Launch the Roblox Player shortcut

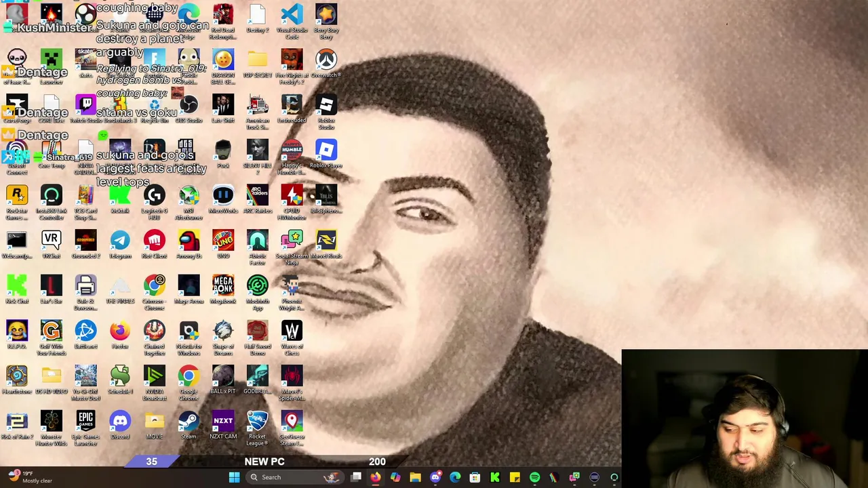pyautogui.click(x=326, y=155)
